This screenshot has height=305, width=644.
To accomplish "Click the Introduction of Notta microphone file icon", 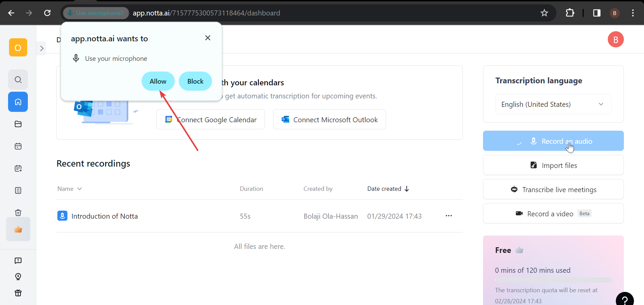I will point(62,216).
